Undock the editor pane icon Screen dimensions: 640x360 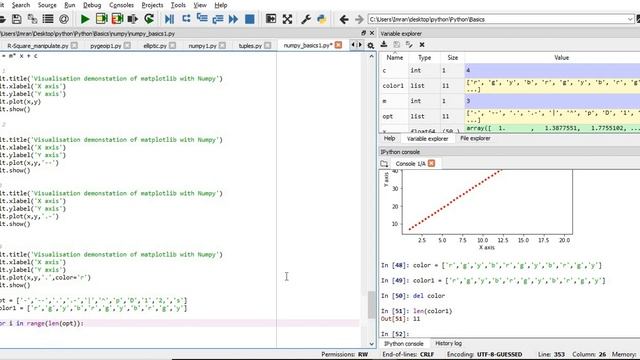[x=363, y=33]
